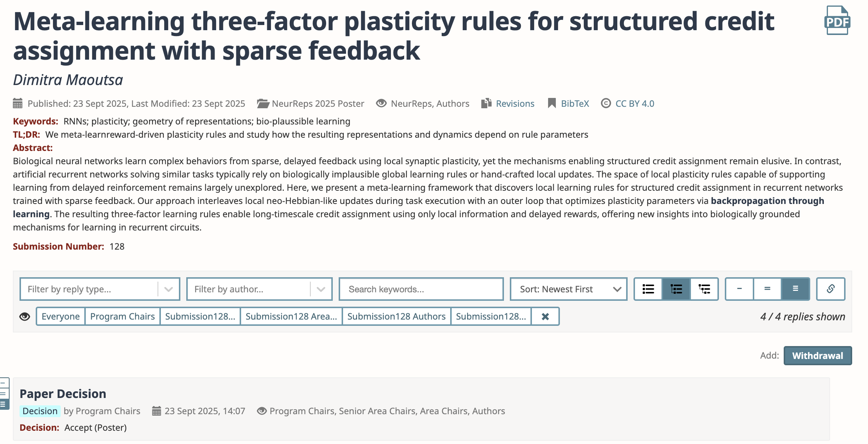The width and height of the screenshot is (868, 444).
Task: Toggle the Everyone readers filter
Action: [x=61, y=316]
